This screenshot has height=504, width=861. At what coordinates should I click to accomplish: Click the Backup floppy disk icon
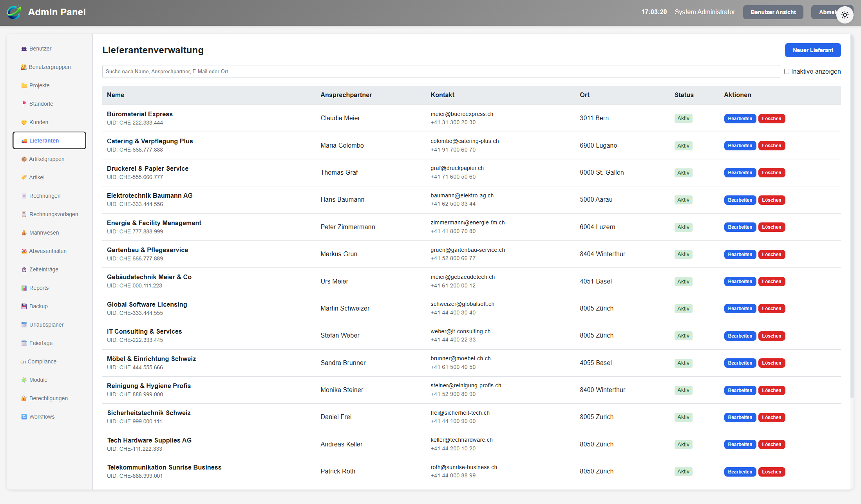click(x=24, y=306)
